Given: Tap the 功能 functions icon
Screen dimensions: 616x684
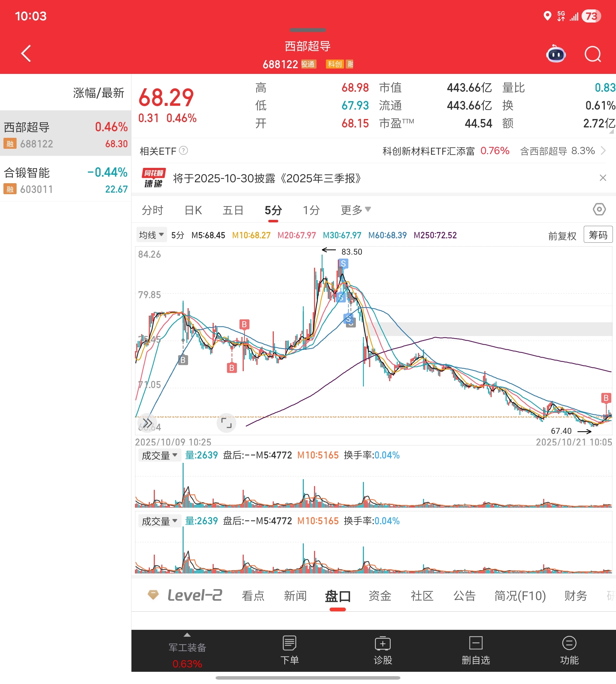Looking at the screenshot, I should (569, 650).
